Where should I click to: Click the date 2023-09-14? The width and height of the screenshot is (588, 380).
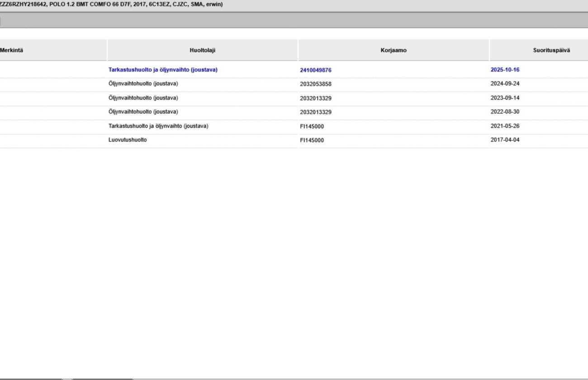(x=505, y=98)
